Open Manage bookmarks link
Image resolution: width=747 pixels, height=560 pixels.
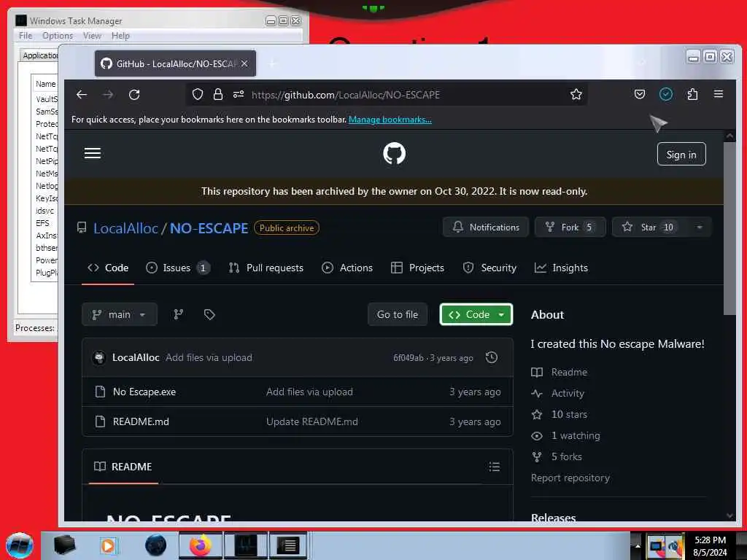[390, 120]
